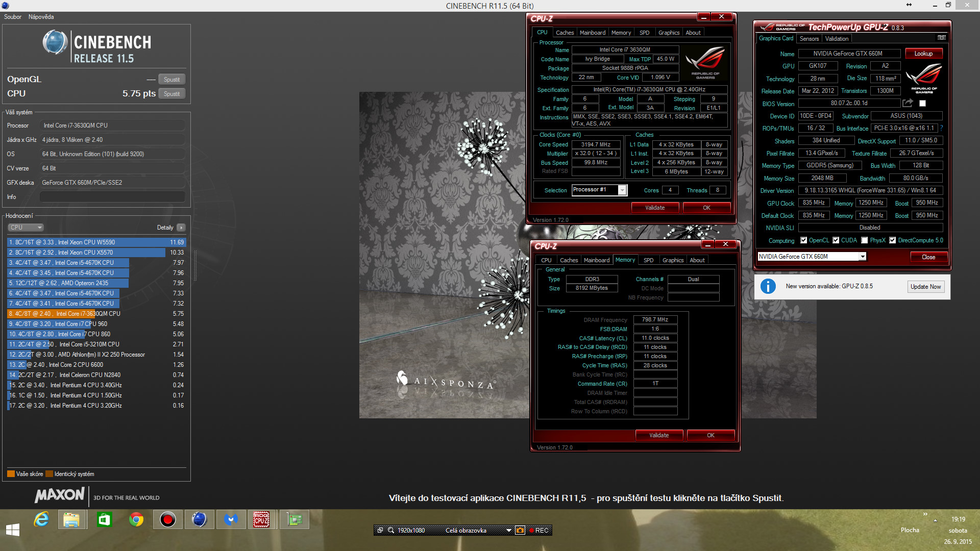The height and width of the screenshot is (551, 980).
Task: Open the Soubor menu
Action: click(13, 17)
